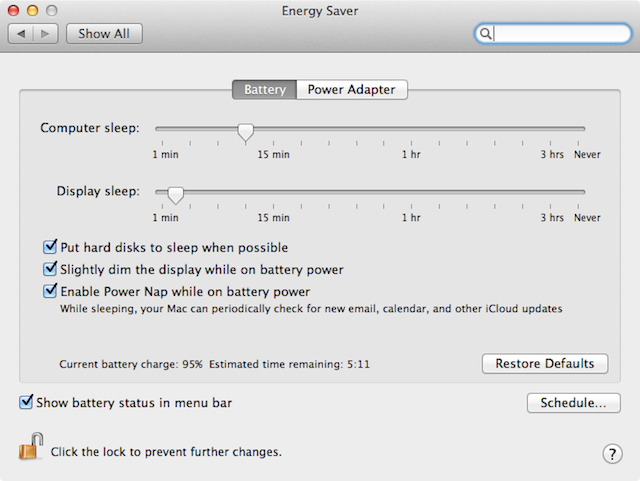Click the 'Click the lock to prevent further changes.' text

166,452
